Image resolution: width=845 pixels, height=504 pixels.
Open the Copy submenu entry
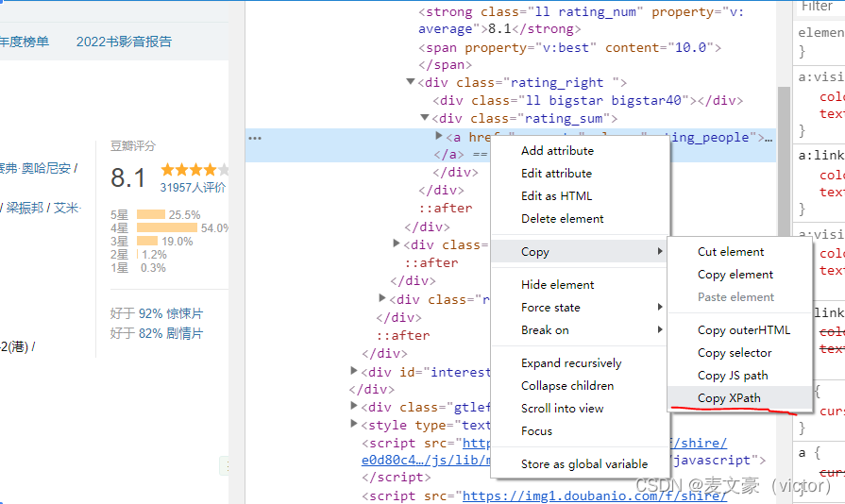tap(580, 251)
